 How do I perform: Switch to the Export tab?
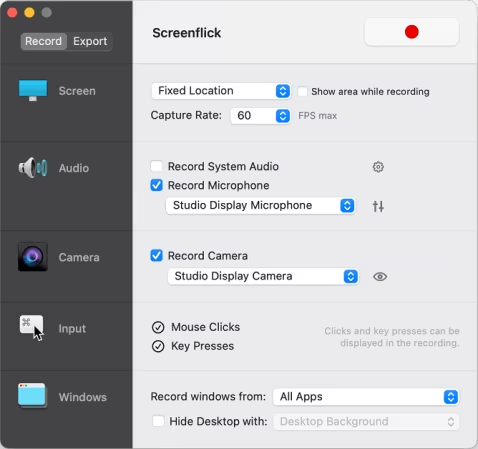(x=90, y=41)
